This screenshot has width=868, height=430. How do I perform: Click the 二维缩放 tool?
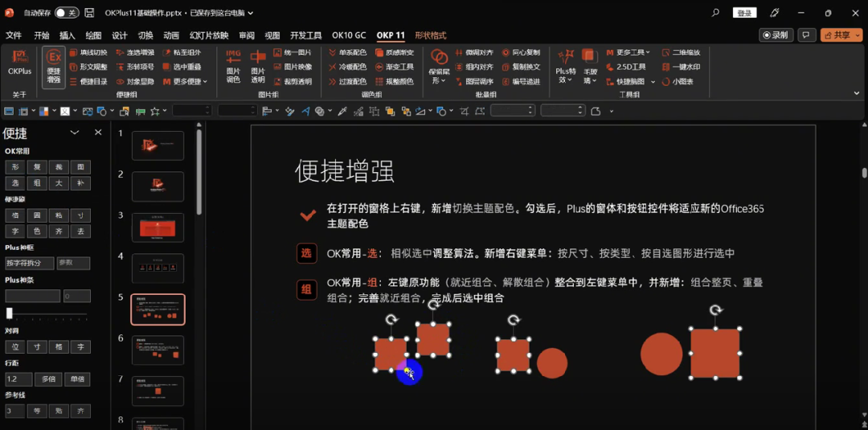[x=682, y=52]
